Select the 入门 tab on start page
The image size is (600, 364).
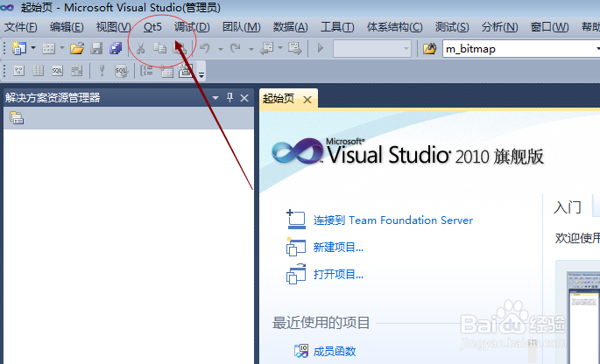568,207
